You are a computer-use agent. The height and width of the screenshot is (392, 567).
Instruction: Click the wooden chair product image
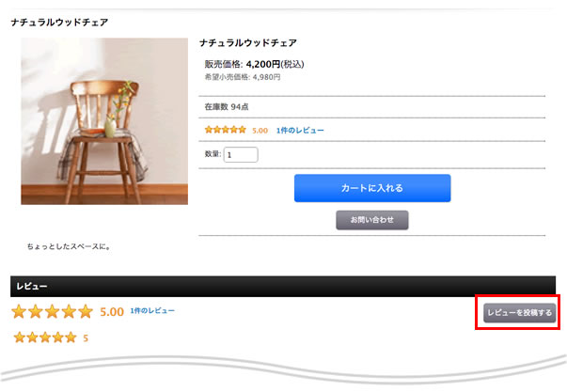pos(104,121)
